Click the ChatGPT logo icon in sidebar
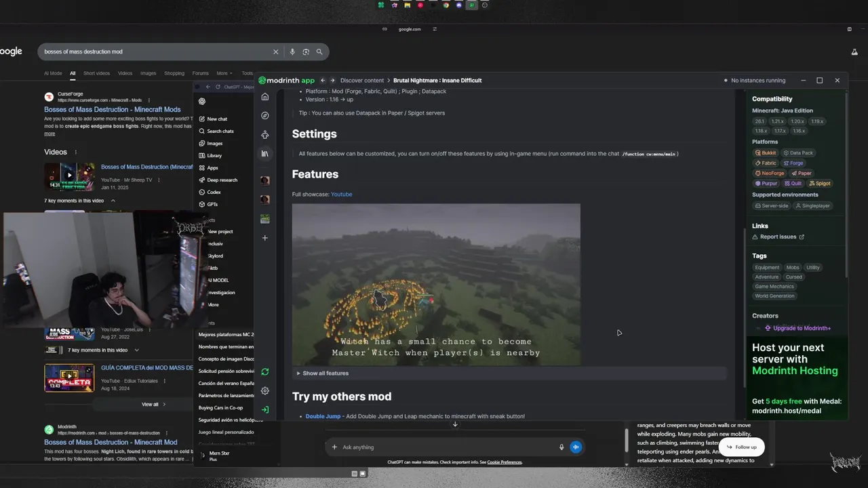 coord(202,102)
